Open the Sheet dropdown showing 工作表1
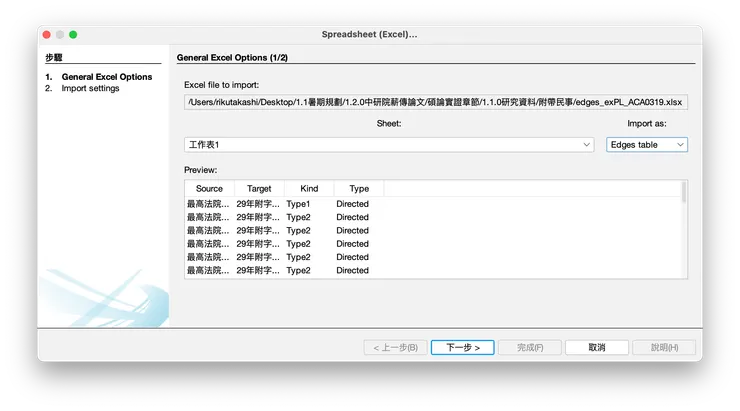This screenshot has height=411, width=740. coord(389,145)
